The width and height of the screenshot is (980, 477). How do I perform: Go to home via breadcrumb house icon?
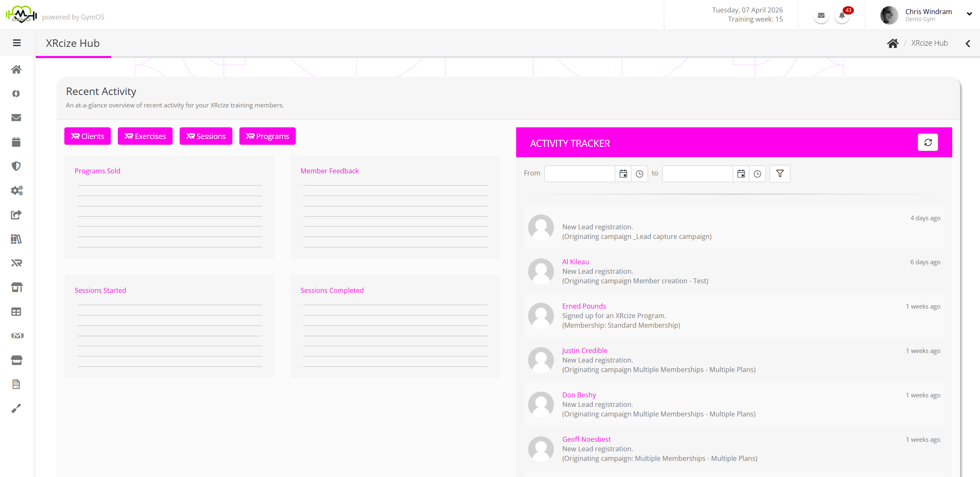click(x=892, y=43)
